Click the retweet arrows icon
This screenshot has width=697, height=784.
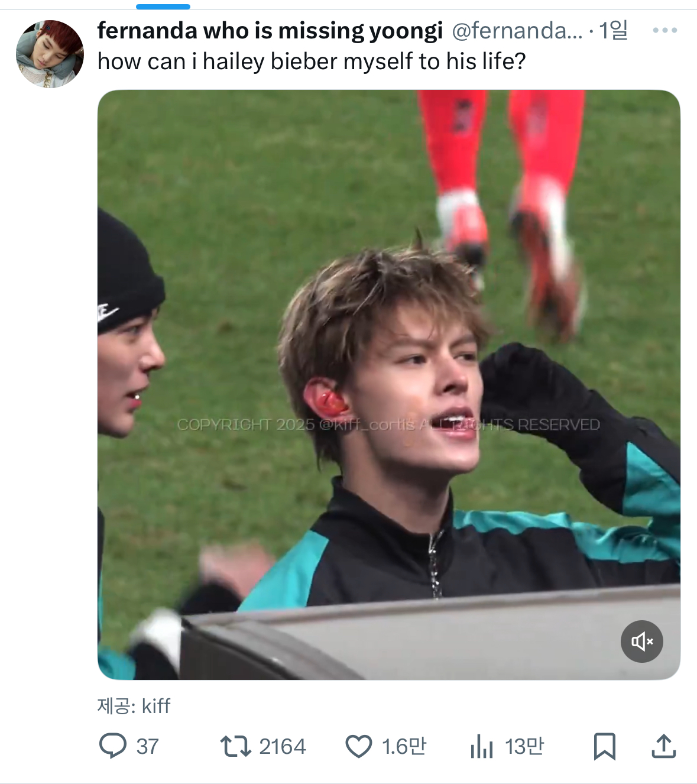click(x=235, y=746)
